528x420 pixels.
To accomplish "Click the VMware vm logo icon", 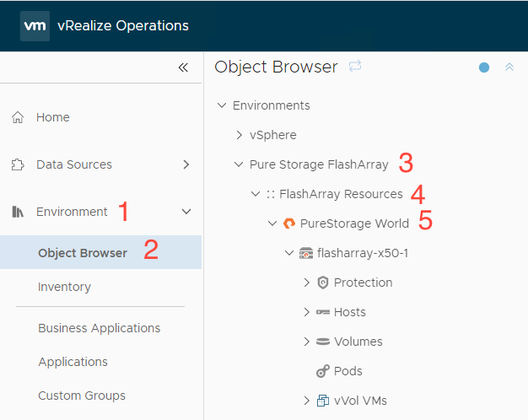I will tap(35, 26).
